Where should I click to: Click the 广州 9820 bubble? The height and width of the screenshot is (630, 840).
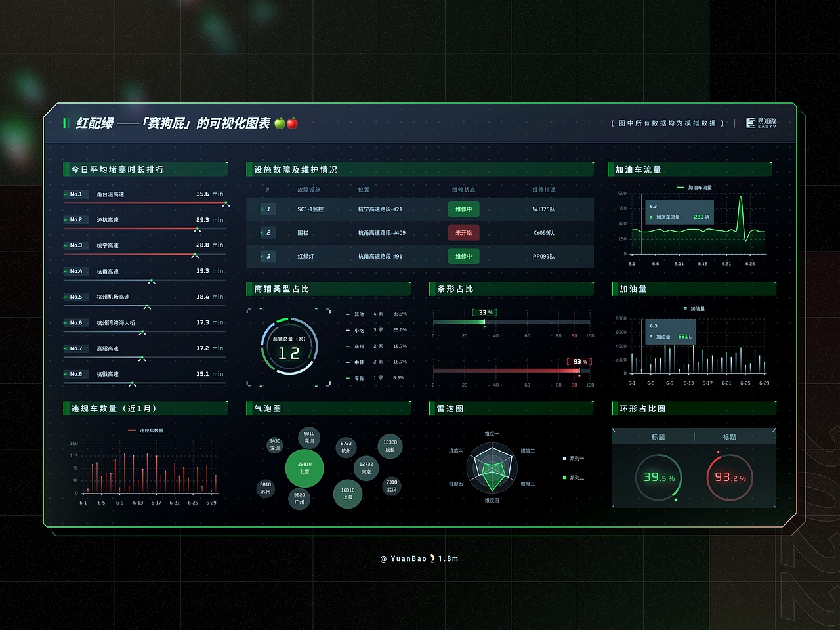pyautogui.click(x=299, y=498)
